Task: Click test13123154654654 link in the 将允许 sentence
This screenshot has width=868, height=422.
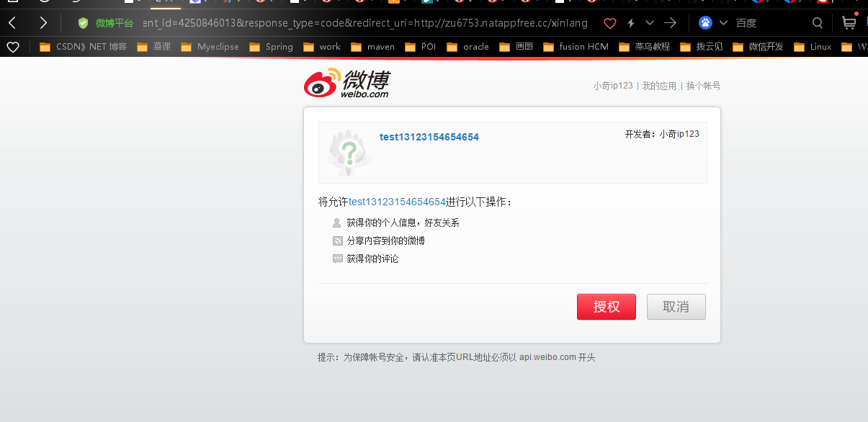Action: click(x=398, y=202)
